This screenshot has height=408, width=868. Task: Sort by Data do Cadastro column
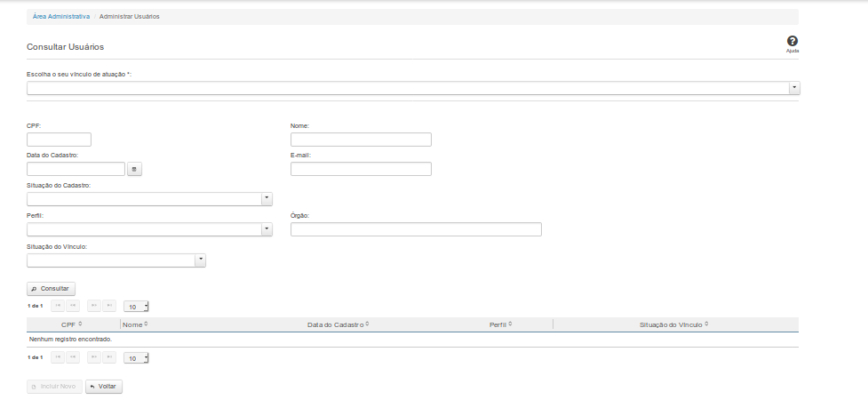click(338, 324)
